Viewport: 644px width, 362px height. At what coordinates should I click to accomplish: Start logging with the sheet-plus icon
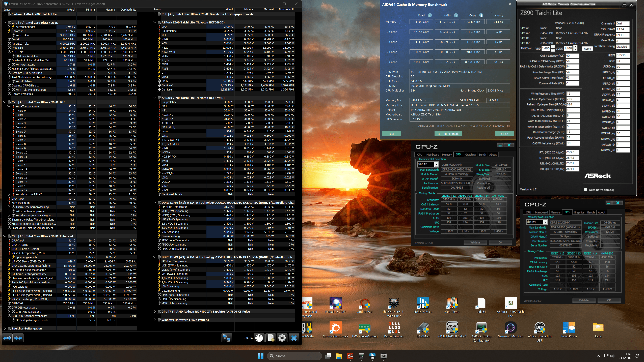(x=271, y=338)
